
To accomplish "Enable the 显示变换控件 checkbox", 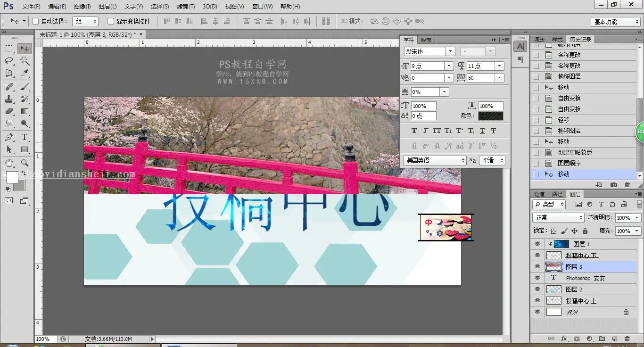I will point(111,21).
